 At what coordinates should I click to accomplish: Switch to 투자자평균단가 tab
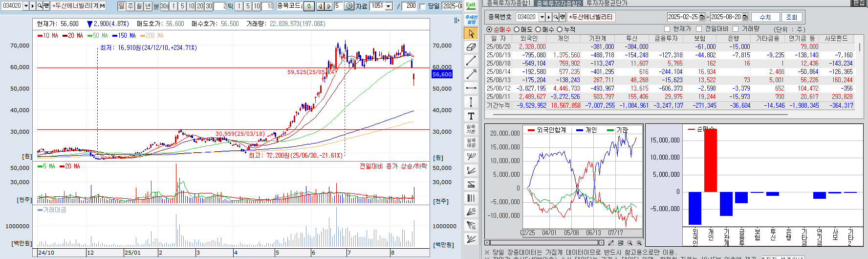click(607, 3)
